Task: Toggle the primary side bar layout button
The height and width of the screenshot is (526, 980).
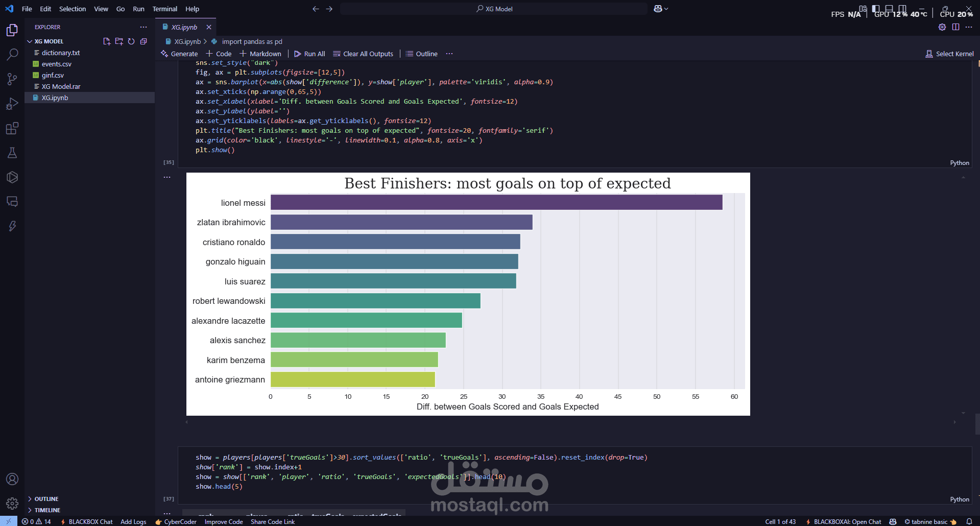Action: [x=876, y=9]
